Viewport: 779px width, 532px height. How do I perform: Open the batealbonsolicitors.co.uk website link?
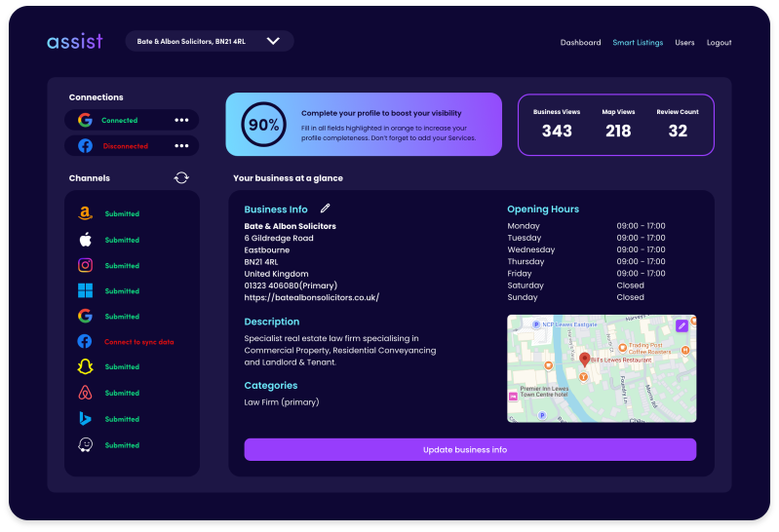[311, 297]
